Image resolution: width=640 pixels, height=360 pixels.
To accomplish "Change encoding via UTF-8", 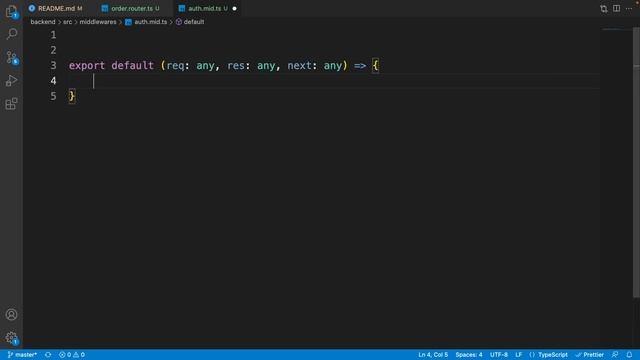I will tap(499, 355).
